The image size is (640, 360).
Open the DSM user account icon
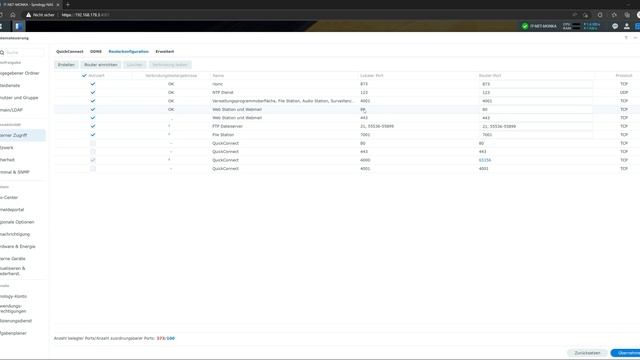[x=627, y=26]
